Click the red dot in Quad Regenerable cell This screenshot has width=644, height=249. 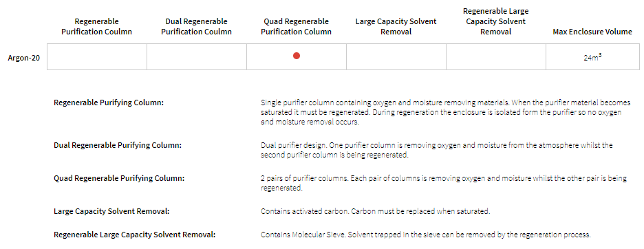(297, 56)
